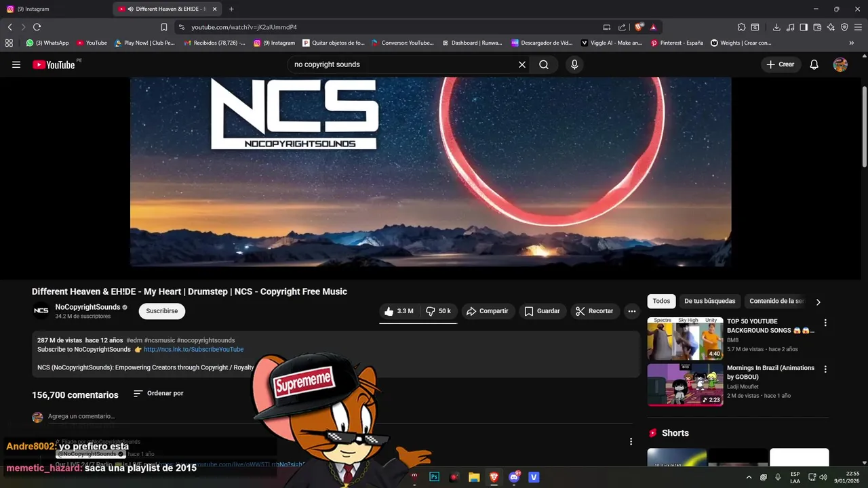The image size is (868, 488).
Task: Bookmark this page via address bar icon
Action: pos(164,27)
